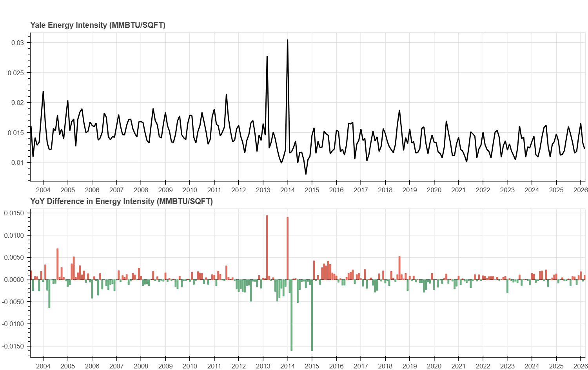Screen dimensions: 588x370
Task: Click 2008 on the Energy Intensity chart x-axis
Action: pos(141,190)
